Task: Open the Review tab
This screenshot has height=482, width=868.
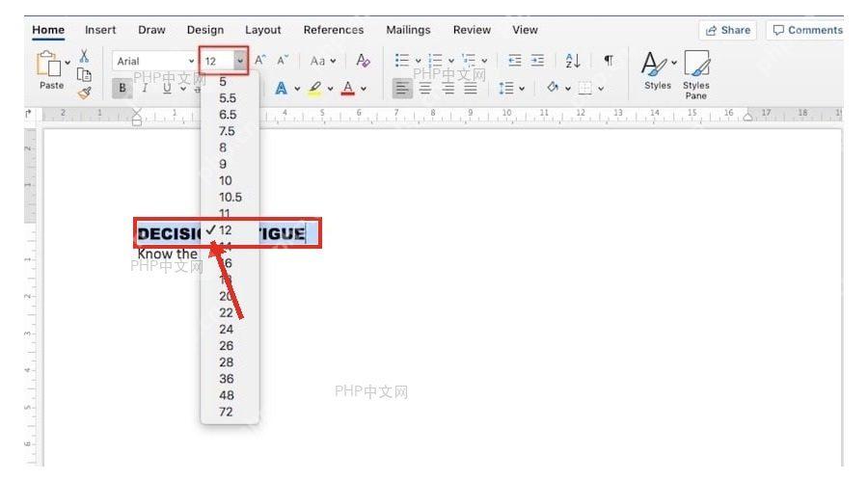Action: (472, 30)
